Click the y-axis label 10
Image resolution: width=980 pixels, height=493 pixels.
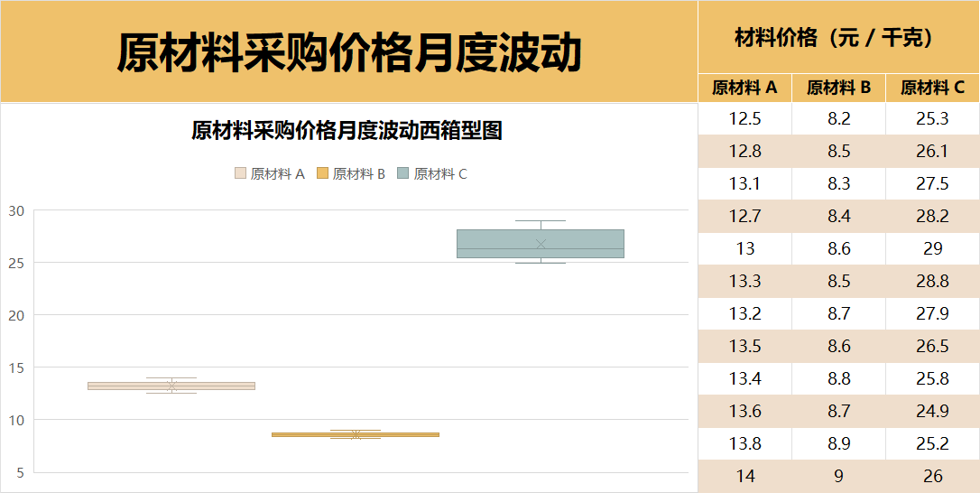(16, 420)
